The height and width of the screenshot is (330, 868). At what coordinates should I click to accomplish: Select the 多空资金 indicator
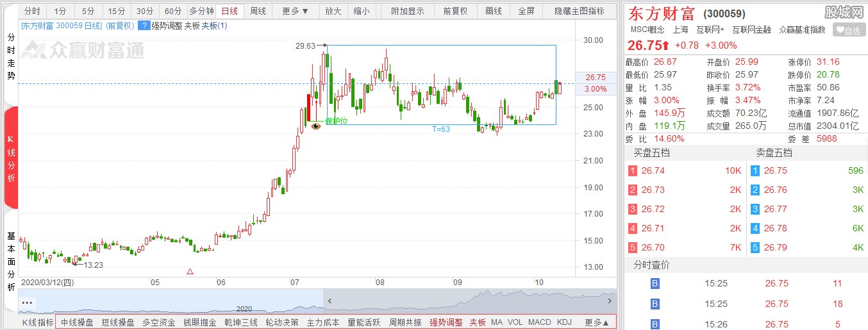coord(159,322)
